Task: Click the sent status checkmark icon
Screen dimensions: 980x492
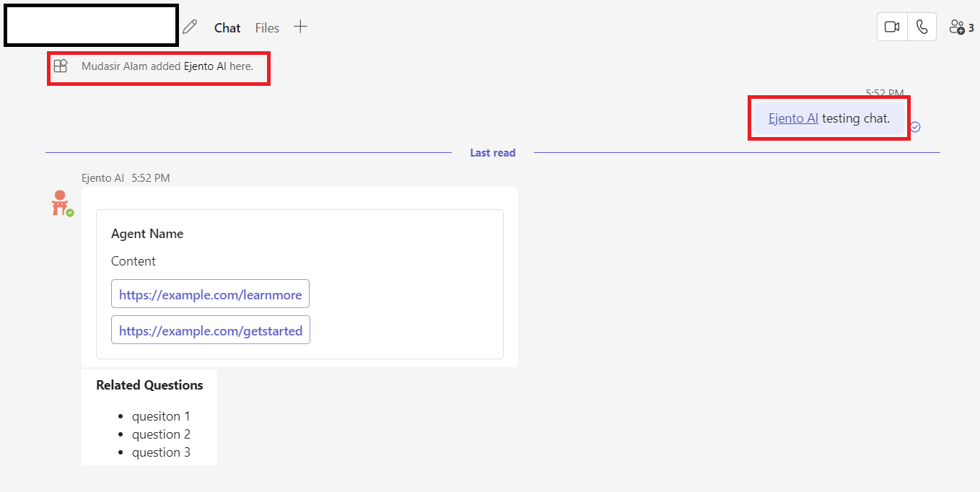Action: tap(915, 127)
